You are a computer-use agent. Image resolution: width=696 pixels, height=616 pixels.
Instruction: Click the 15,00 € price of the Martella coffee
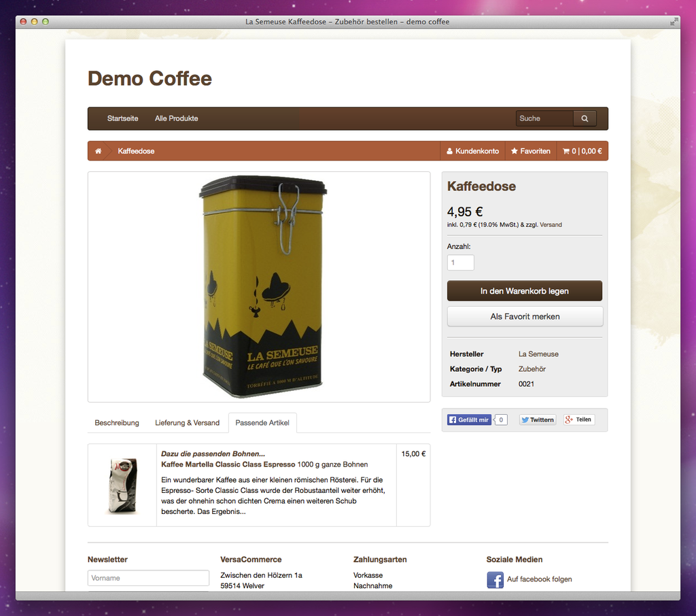(x=413, y=454)
